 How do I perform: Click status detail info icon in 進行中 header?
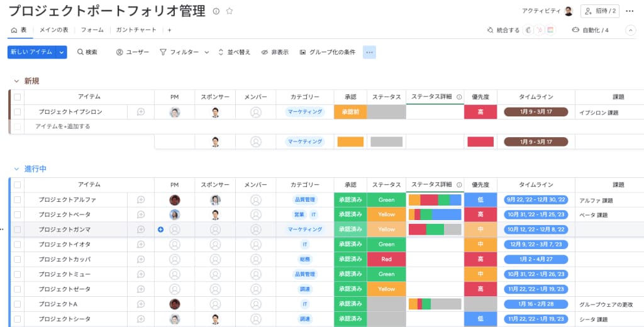pyautogui.click(x=459, y=185)
